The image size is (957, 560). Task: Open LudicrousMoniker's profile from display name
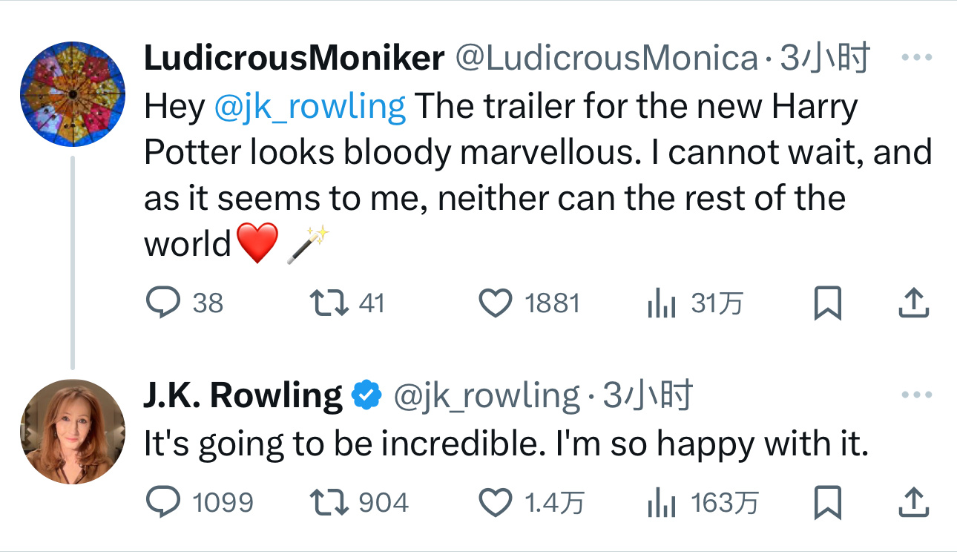pyautogui.click(x=294, y=59)
